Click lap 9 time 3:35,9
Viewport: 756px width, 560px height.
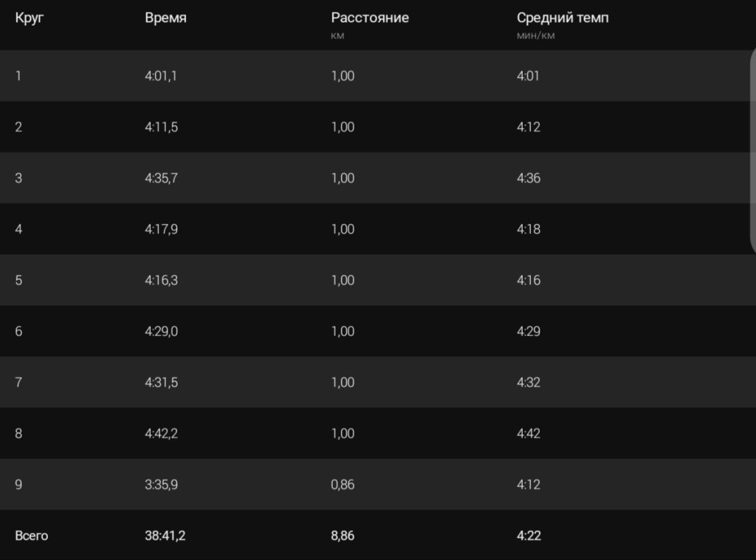(x=161, y=485)
